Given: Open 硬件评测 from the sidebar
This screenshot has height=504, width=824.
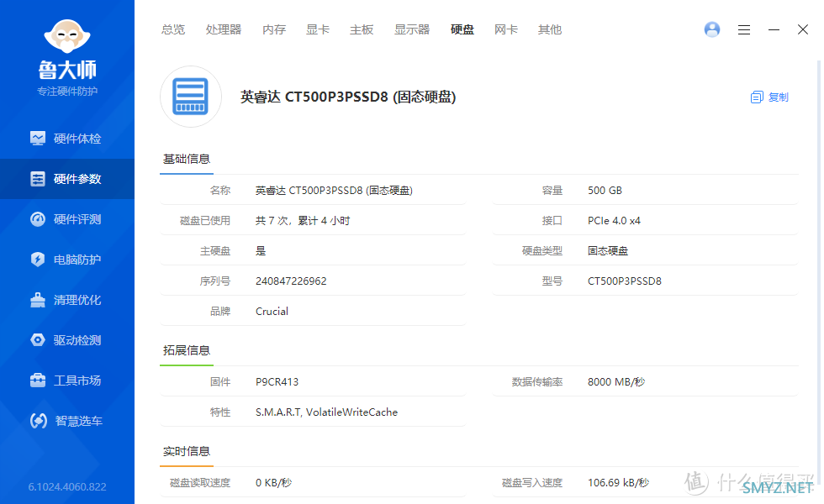Looking at the screenshot, I should tap(77, 219).
